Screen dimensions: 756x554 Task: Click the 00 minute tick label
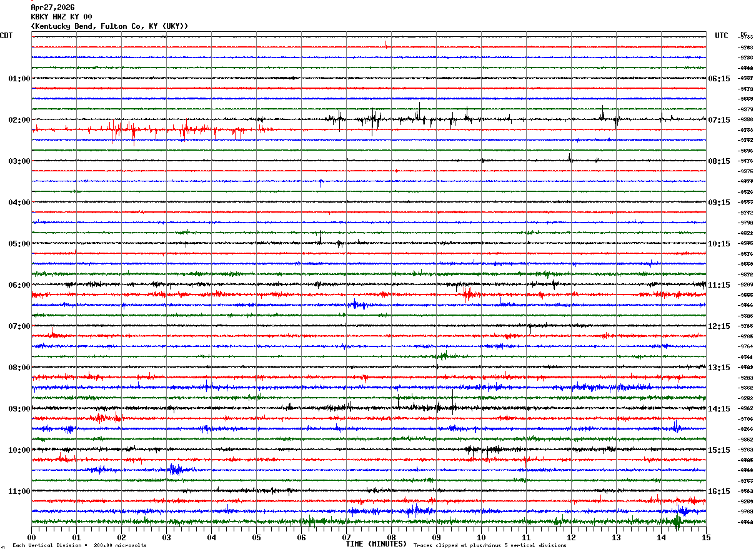[31, 537]
